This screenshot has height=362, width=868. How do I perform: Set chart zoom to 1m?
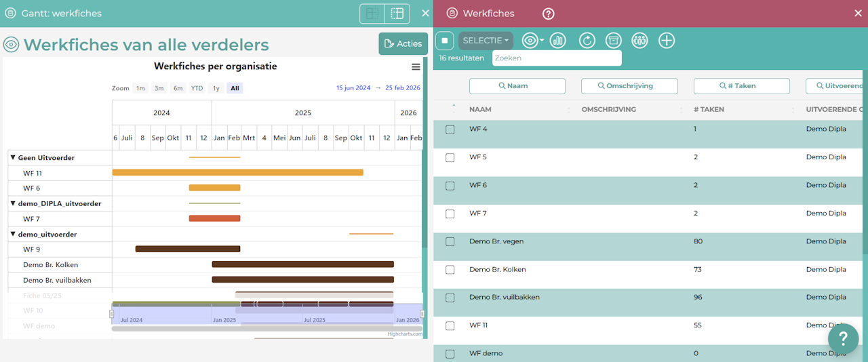140,88
